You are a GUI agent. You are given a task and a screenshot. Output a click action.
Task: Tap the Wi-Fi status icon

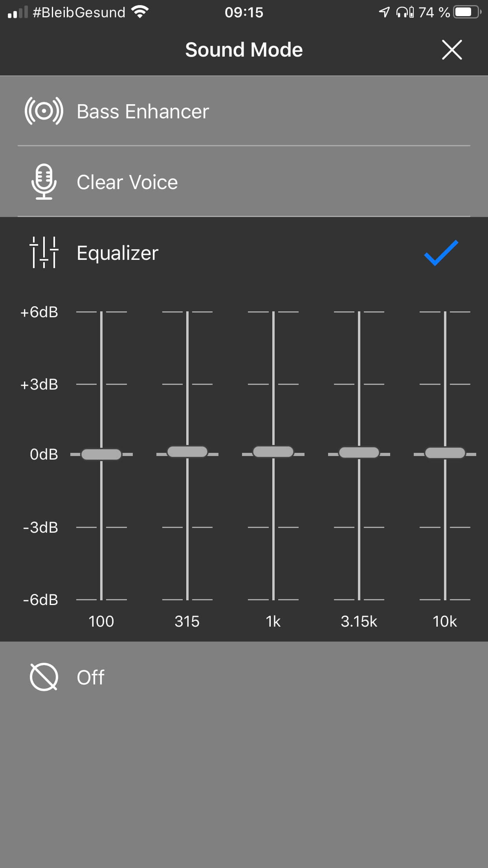[140, 12]
